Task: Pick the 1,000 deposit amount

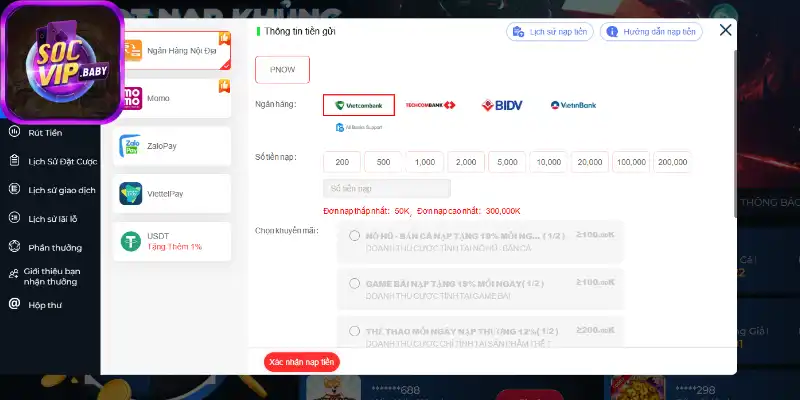Action: click(424, 162)
